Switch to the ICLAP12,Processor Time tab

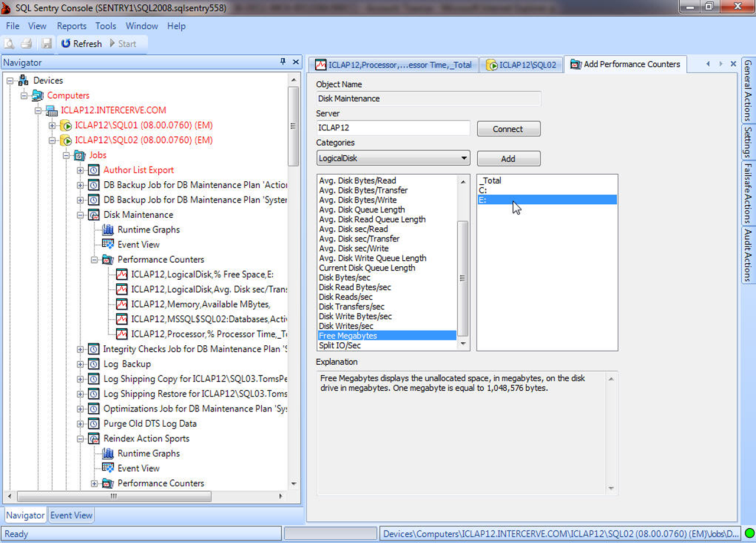pos(393,65)
